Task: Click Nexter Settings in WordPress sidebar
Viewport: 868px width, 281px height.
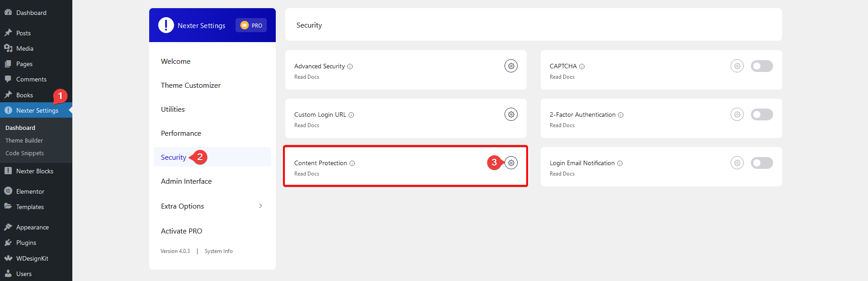Action: (x=36, y=110)
